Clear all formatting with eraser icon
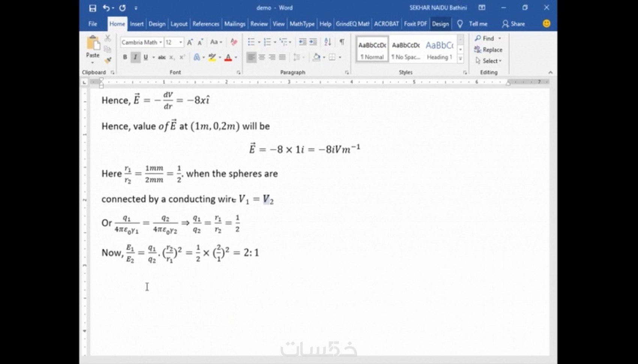 pyautogui.click(x=234, y=42)
